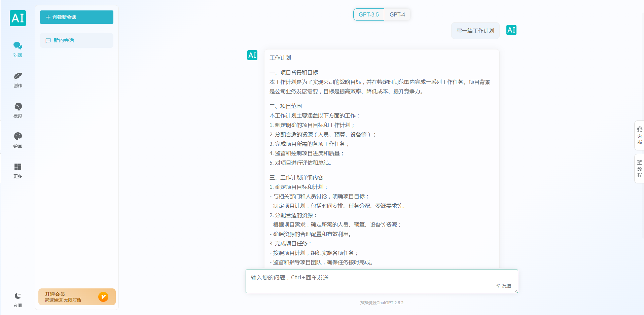Click the resize handle of the input box

[x=516, y=291]
